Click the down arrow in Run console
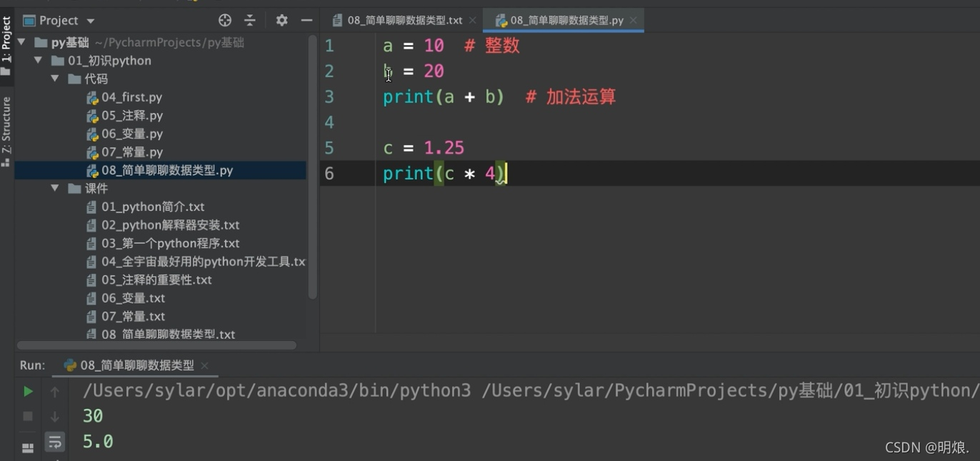Screen dimensions: 980x461 [x=55, y=416]
